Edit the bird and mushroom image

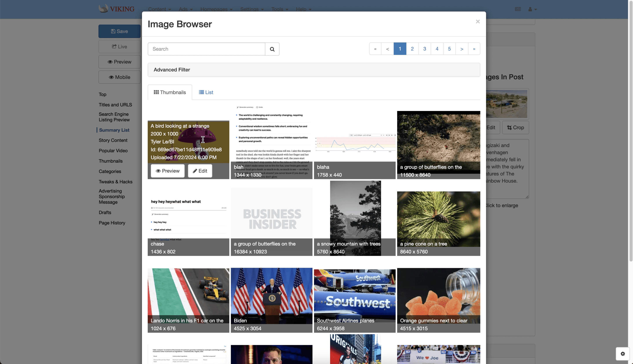(200, 171)
